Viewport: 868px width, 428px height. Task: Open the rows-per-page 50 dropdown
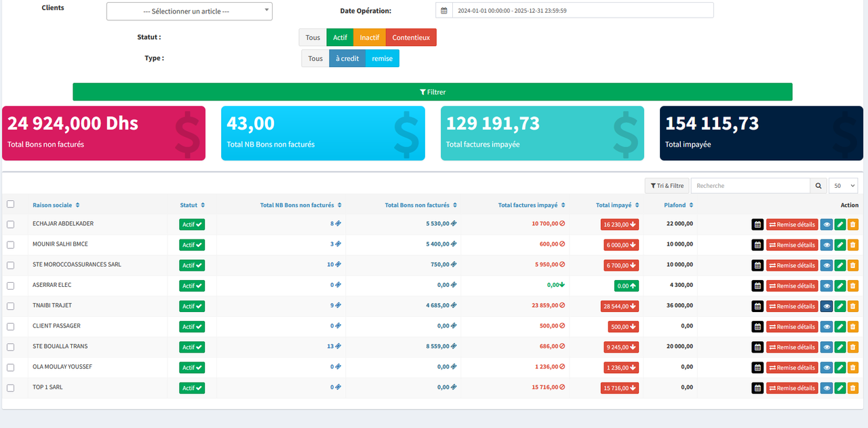tap(844, 185)
